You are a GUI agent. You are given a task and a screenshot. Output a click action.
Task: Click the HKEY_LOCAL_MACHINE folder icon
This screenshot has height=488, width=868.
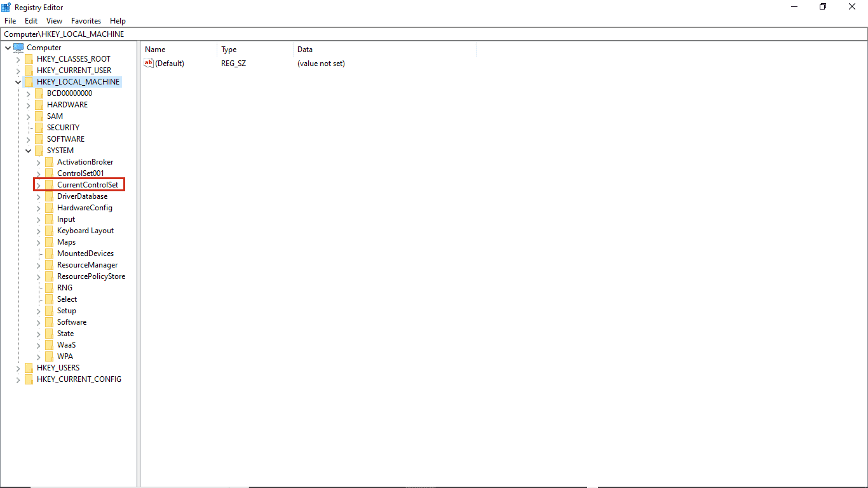[29, 82]
